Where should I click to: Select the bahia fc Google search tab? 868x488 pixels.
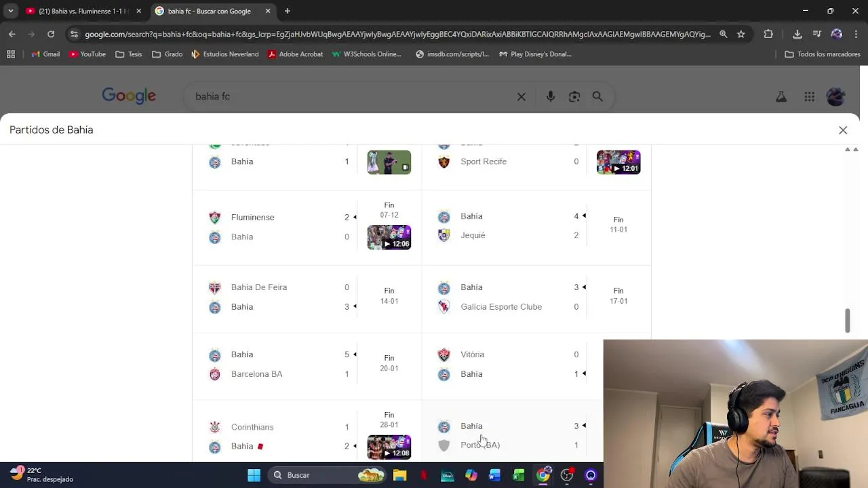pyautogui.click(x=214, y=11)
